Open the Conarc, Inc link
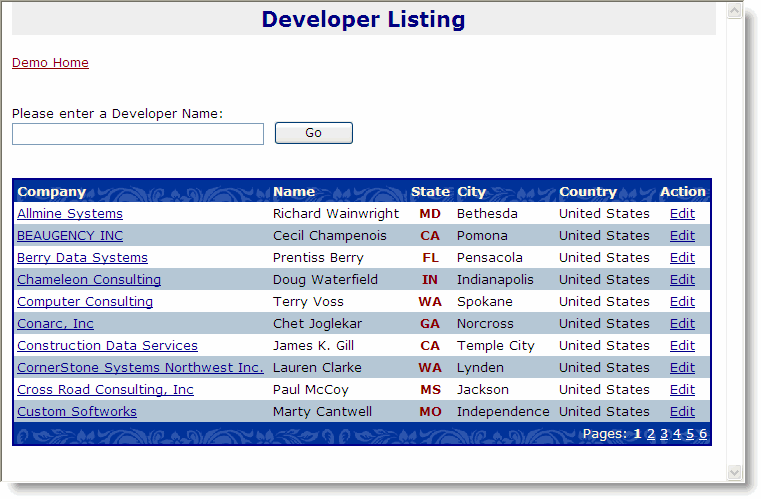761x499 pixels. [55, 324]
